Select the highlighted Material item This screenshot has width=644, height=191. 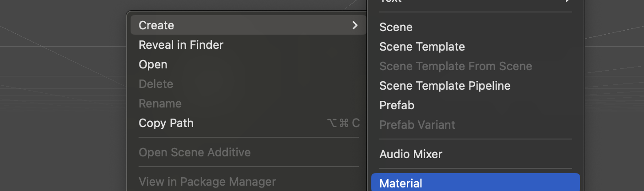click(x=401, y=183)
